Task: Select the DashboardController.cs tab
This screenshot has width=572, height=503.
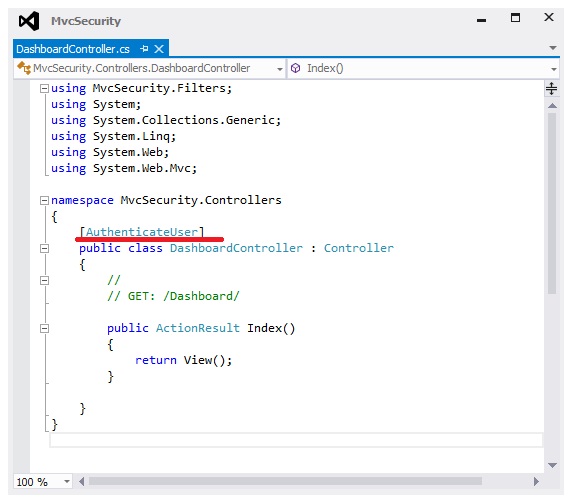Action: point(73,49)
